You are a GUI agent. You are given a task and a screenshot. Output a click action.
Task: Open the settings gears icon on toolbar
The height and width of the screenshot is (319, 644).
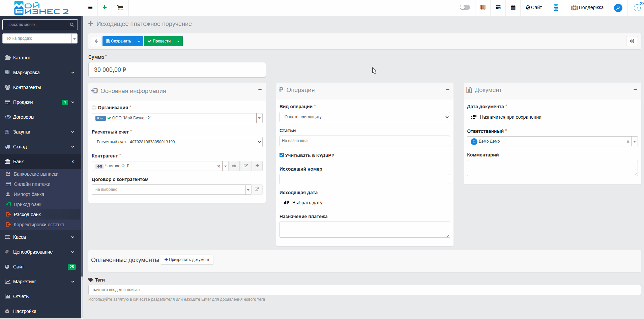(x=632, y=41)
